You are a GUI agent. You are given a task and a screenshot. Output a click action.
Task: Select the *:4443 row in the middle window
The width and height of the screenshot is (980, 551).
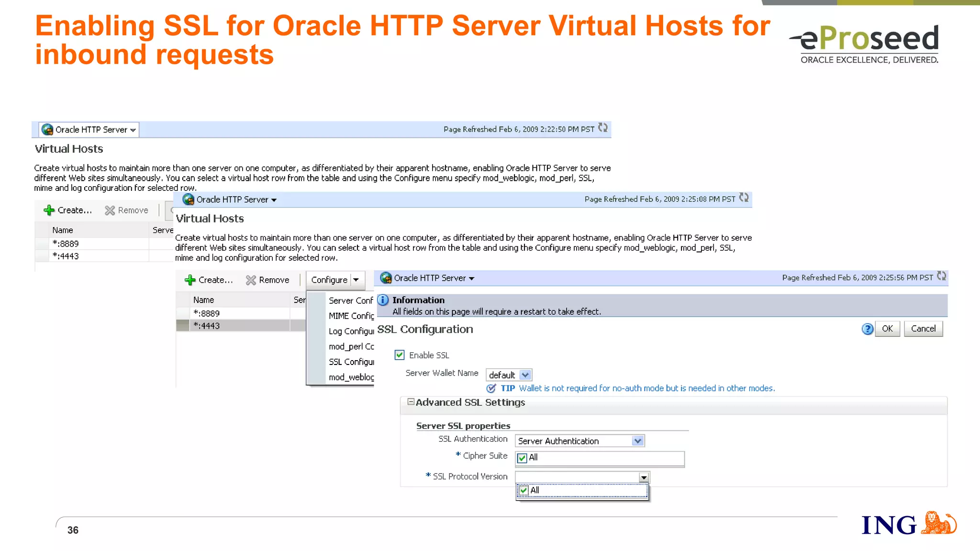[241, 326]
